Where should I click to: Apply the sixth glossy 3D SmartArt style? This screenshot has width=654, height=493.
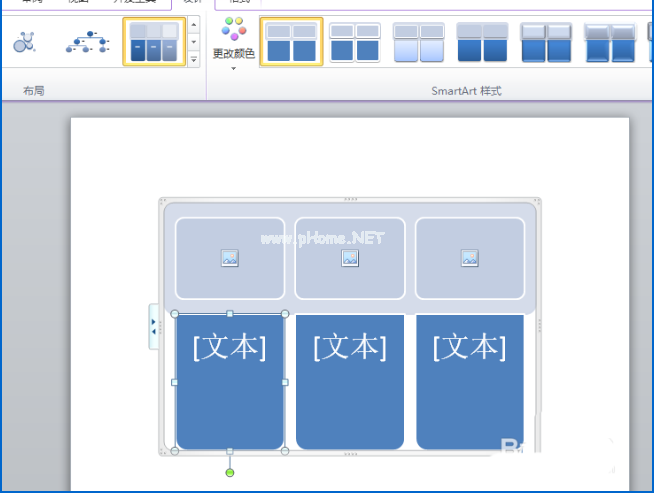tap(610, 42)
